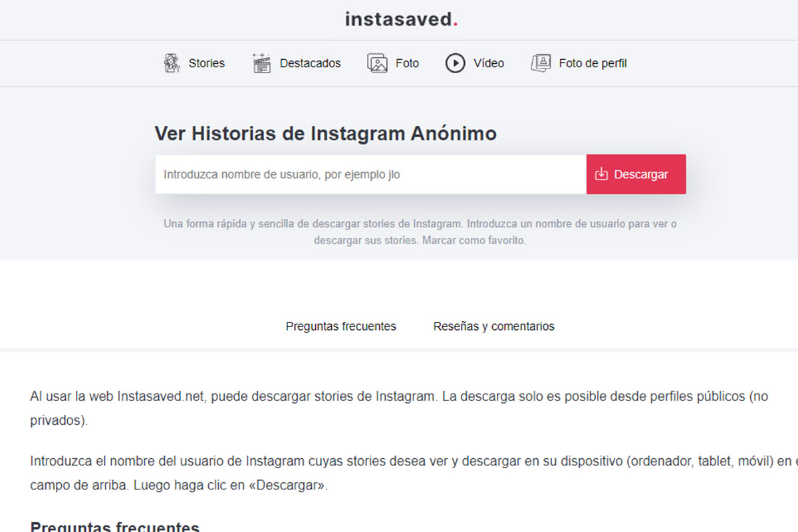Screen dimensions: 798x532
Task: Click paragraph starting 'Introduzca el nombre del usuario'
Action: pos(414,473)
